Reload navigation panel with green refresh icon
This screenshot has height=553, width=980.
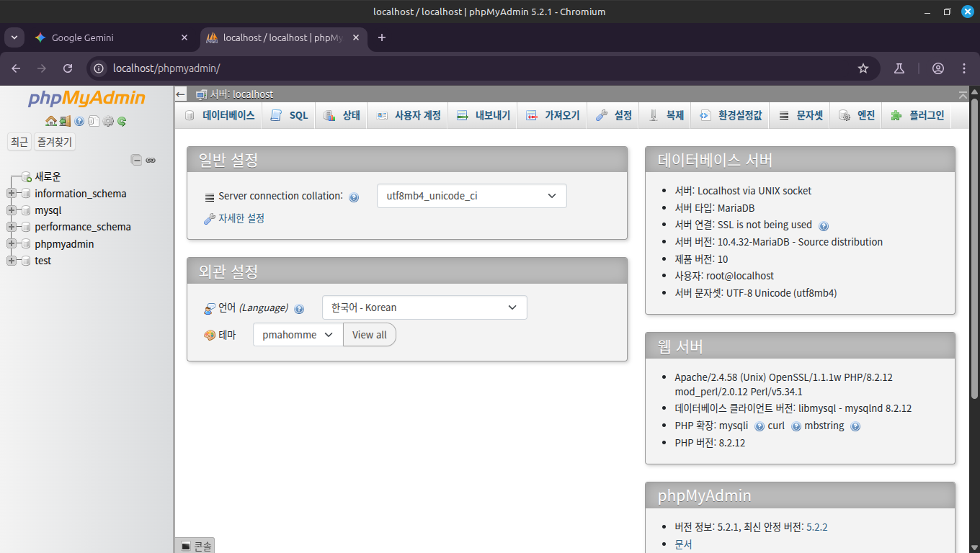click(x=122, y=121)
